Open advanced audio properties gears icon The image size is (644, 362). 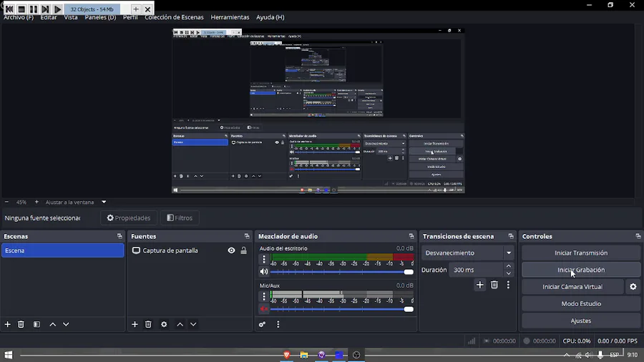[262, 324]
